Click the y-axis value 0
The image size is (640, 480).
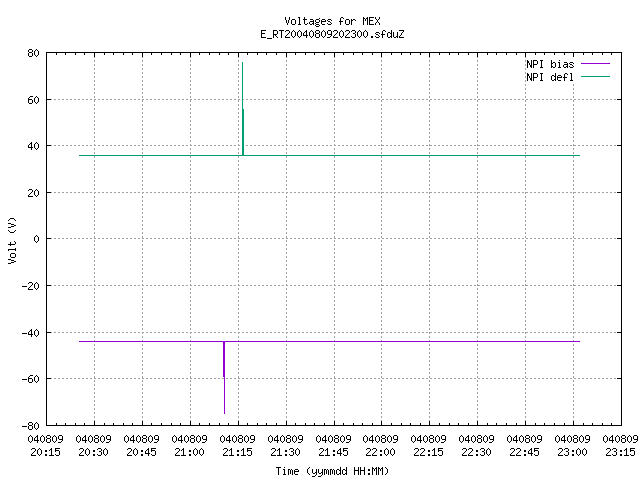click(x=37, y=239)
